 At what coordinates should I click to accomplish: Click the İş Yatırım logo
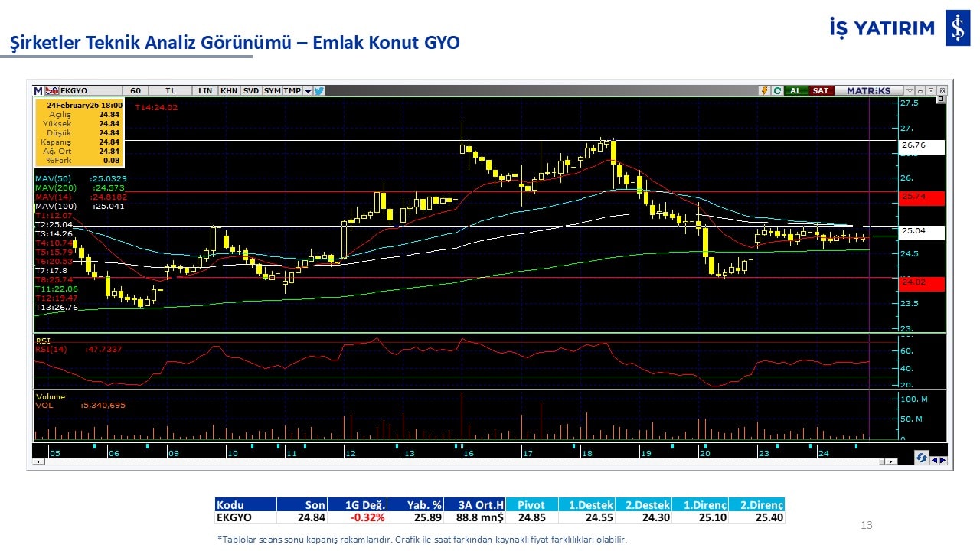tap(958, 28)
